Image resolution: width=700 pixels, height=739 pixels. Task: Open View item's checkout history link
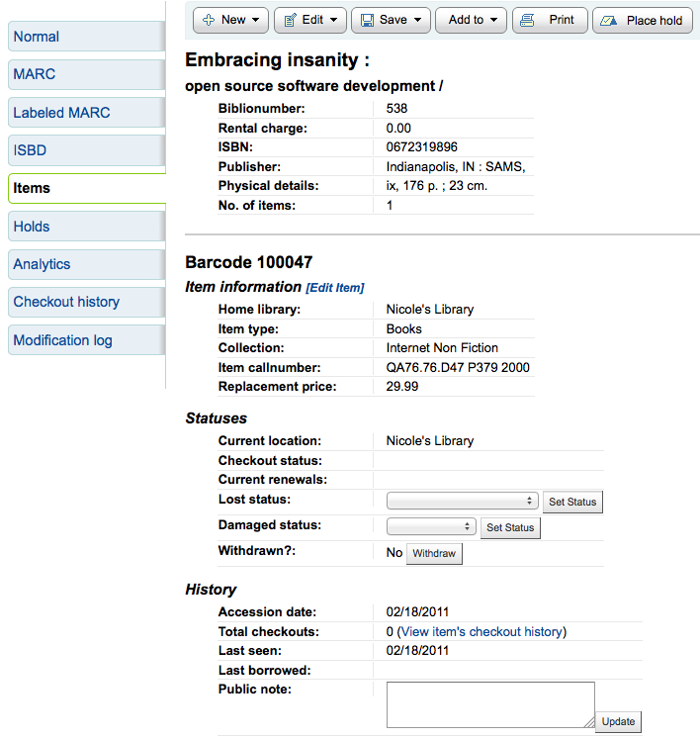pos(481,631)
